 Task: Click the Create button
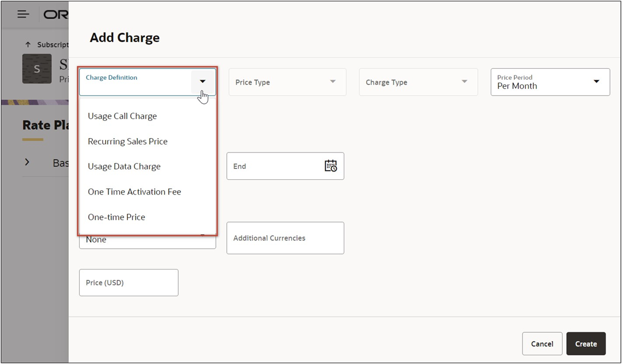pyautogui.click(x=586, y=344)
